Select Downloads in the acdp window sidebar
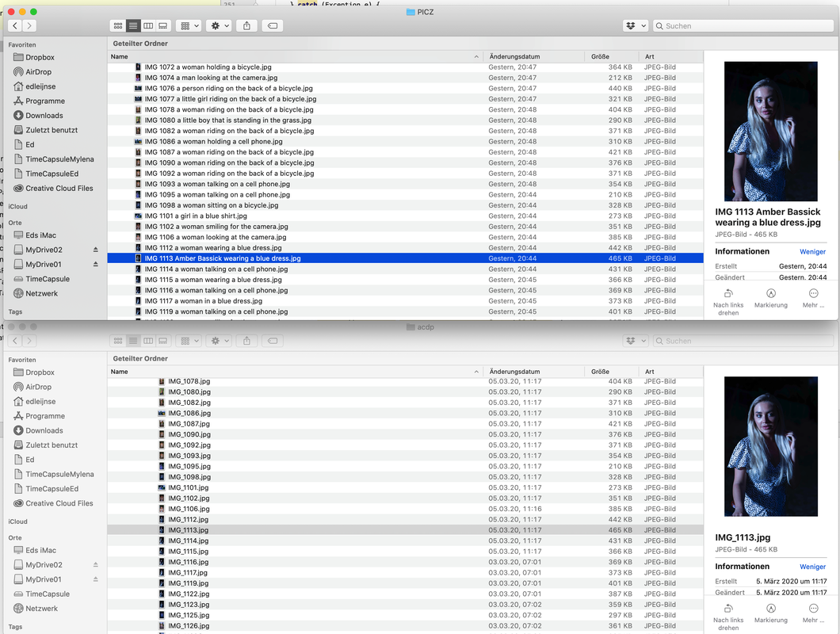This screenshot has width=840, height=634. click(44, 430)
